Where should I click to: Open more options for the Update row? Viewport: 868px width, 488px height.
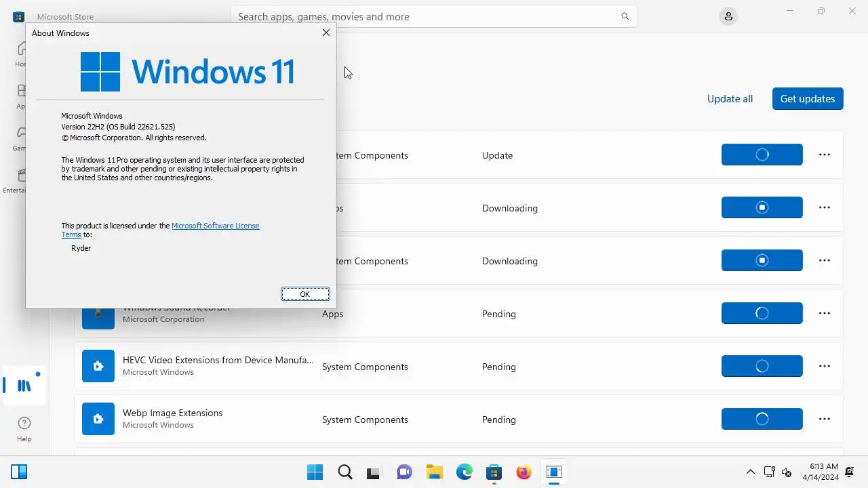[825, 155]
